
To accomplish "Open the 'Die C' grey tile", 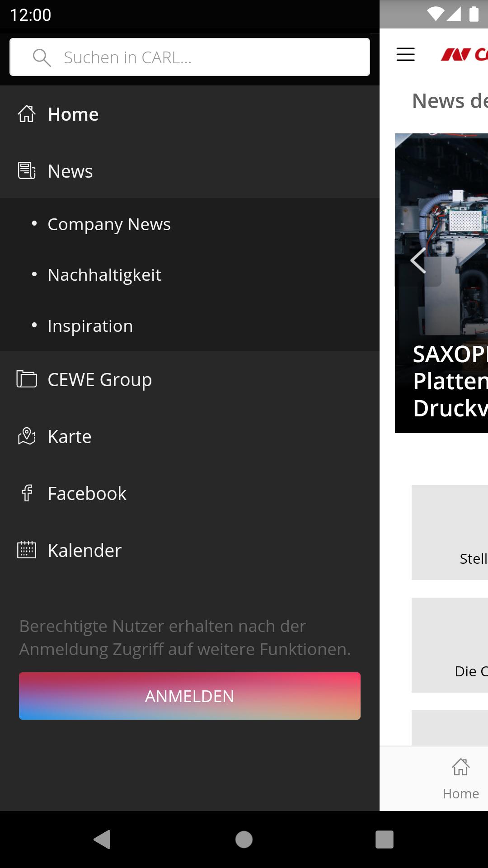I will click(450, 645).
